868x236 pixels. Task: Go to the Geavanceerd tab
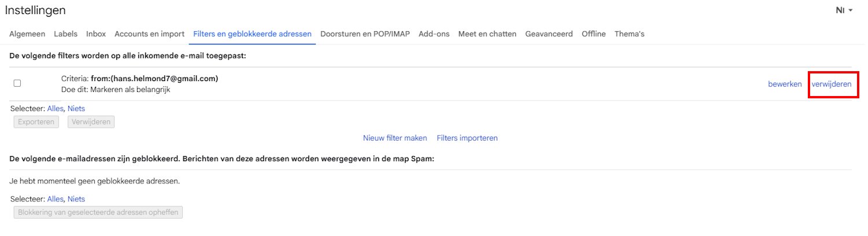tap(549, 34)
